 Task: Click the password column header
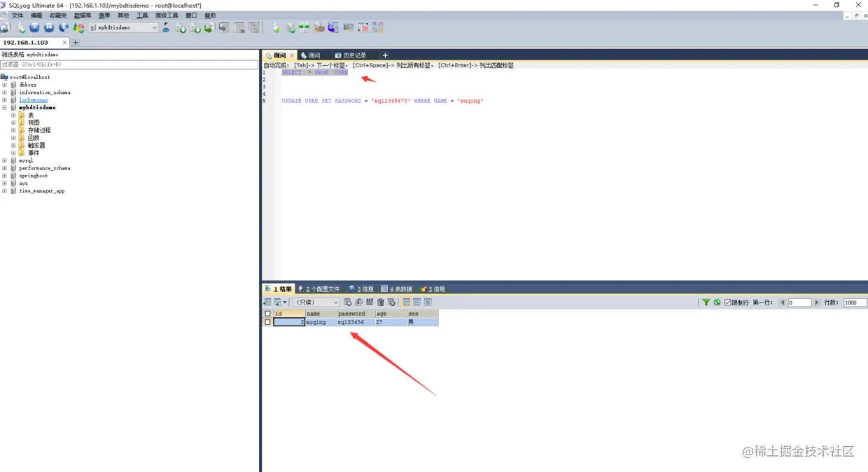click(x=356, y=314)
